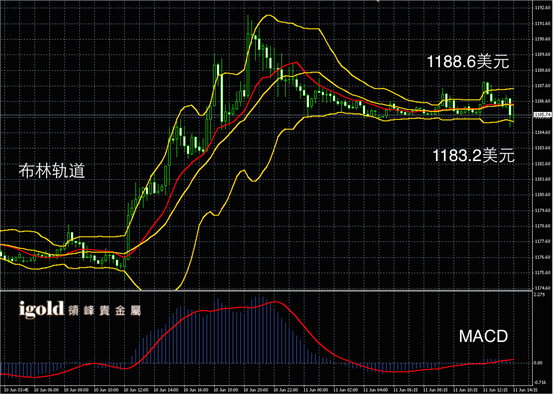The image size is (553, 394).
Task: Click the tallest candlestick wick at chart peak
Action: [x=248, y=25]
